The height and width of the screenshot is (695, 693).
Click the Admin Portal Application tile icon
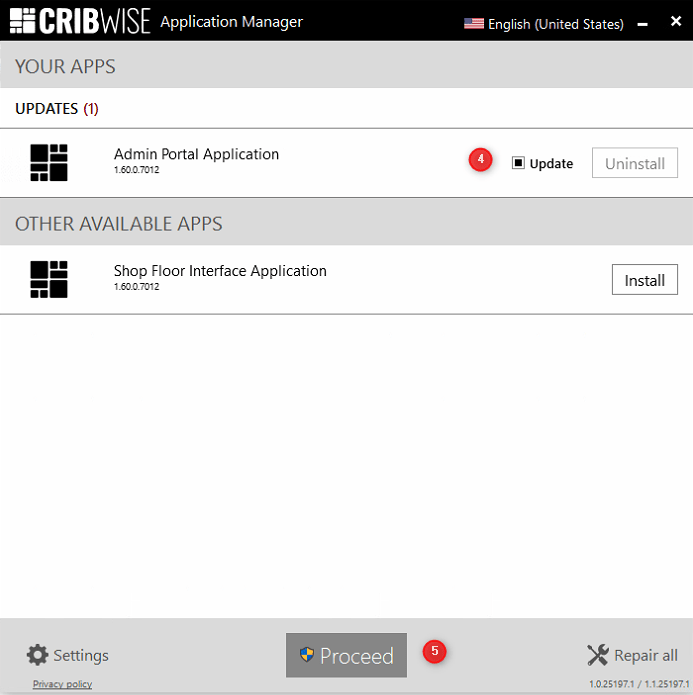(49, 162)
